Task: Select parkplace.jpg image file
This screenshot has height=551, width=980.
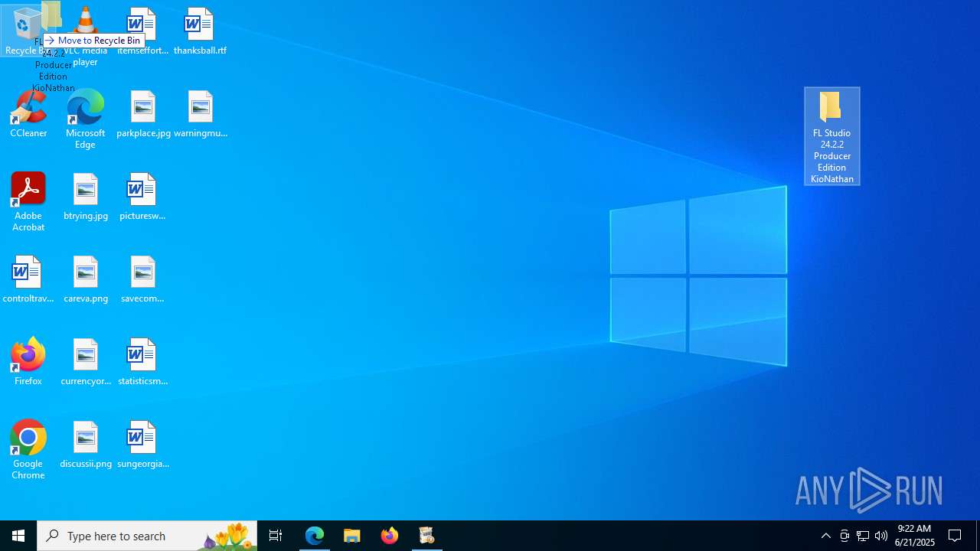Action: [x=143, y=114]
